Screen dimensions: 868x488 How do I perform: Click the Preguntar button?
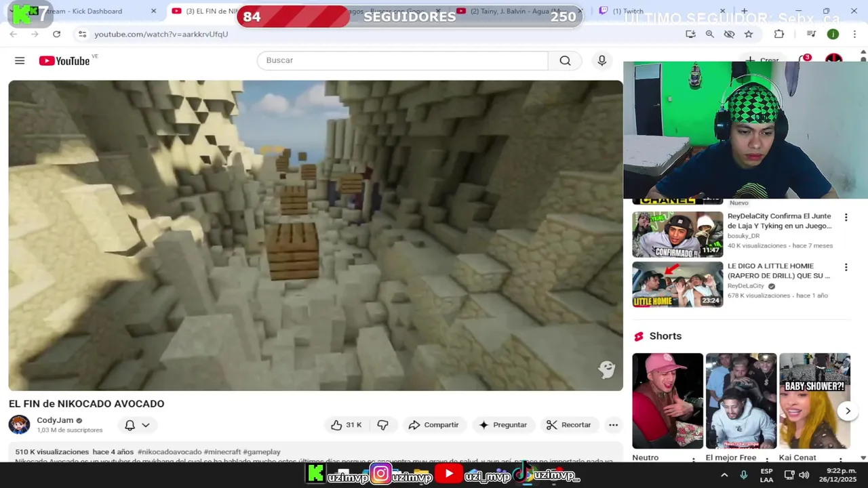tap(502, 425)
